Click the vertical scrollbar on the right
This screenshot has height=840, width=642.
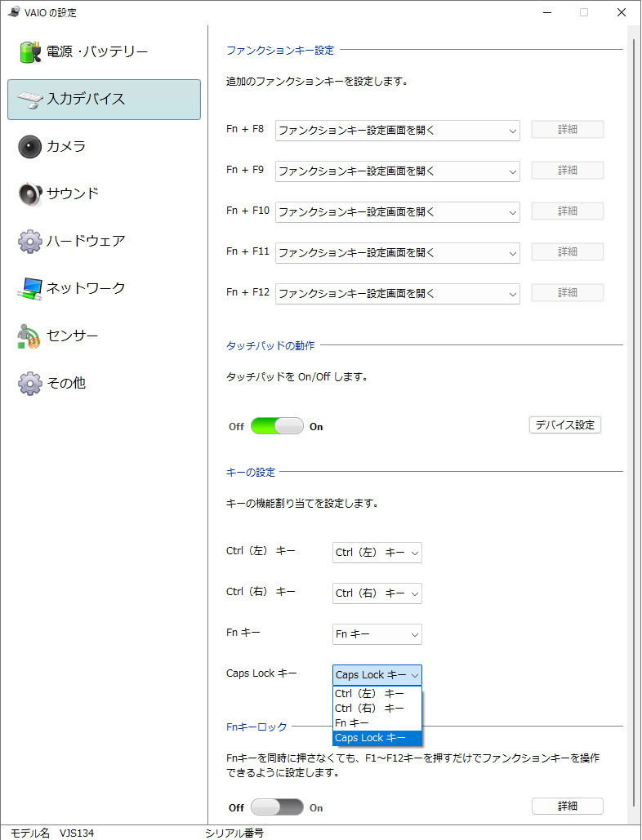[633, 423]
